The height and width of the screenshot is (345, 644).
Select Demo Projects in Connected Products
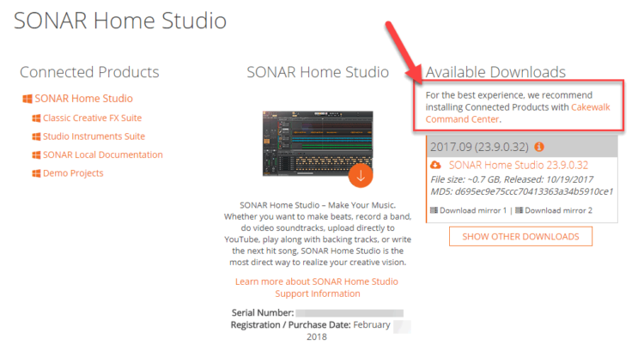click(x=73, y=173)
